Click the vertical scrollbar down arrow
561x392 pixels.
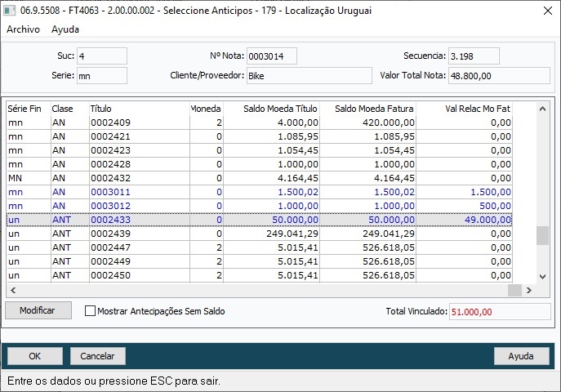tap(542, 276)
